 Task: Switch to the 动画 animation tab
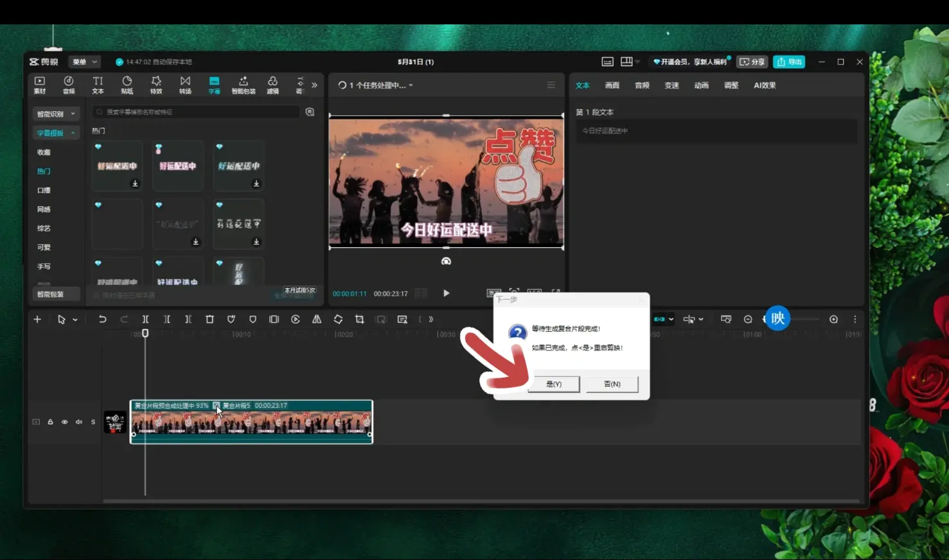point(702,85)
